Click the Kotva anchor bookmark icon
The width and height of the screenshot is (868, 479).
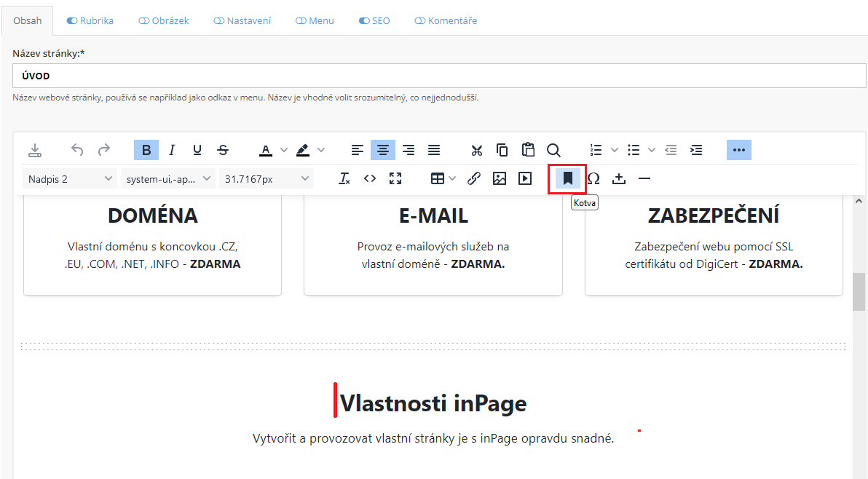point(567,178)
